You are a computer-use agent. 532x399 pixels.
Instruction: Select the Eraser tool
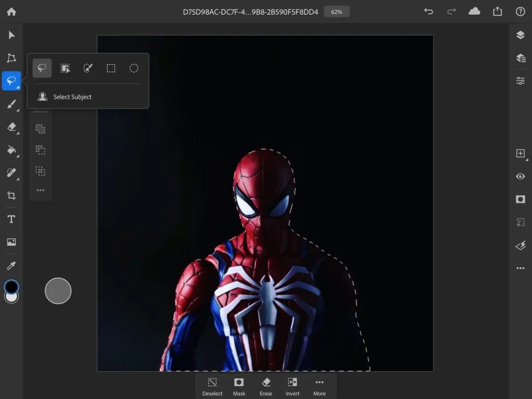(x=11, y=127)
